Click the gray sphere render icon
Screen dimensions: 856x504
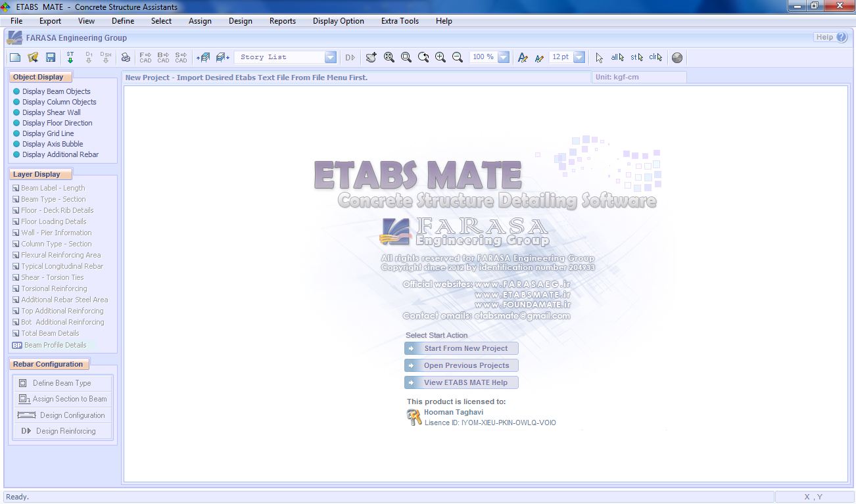pos(677,58)
